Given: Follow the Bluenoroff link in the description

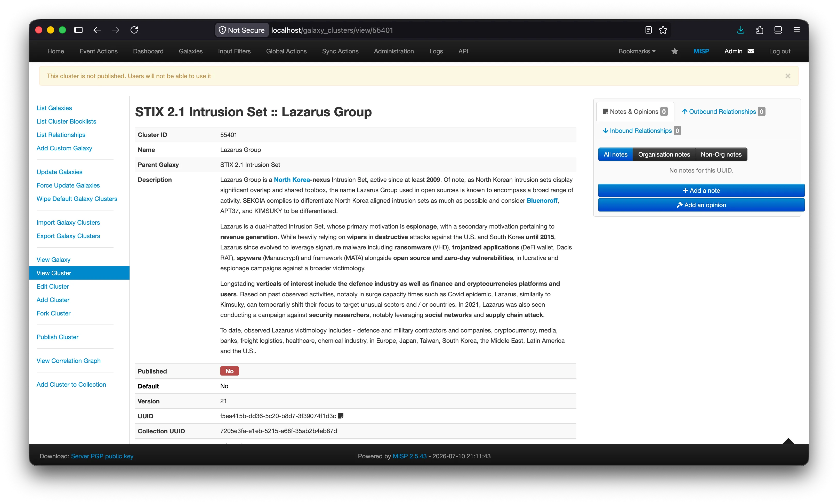Looking at the screenshot, I should pos(542,201).
